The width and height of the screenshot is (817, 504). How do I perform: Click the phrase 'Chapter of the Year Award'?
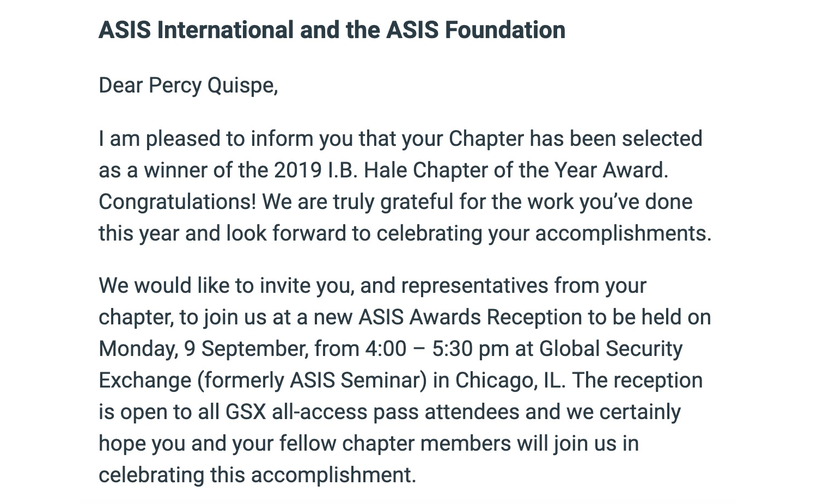tap(539, 170)
